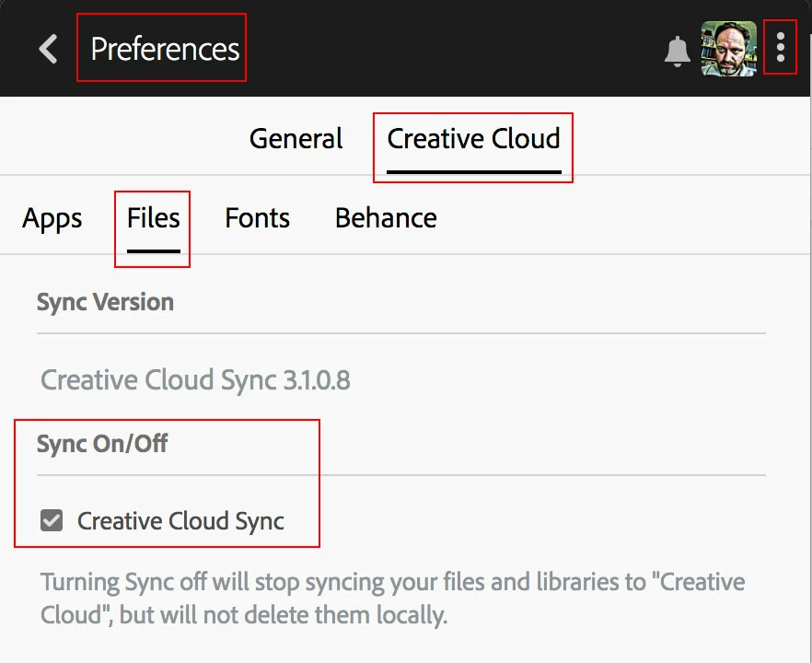Open the three-dot more options menu

[781, 47]
